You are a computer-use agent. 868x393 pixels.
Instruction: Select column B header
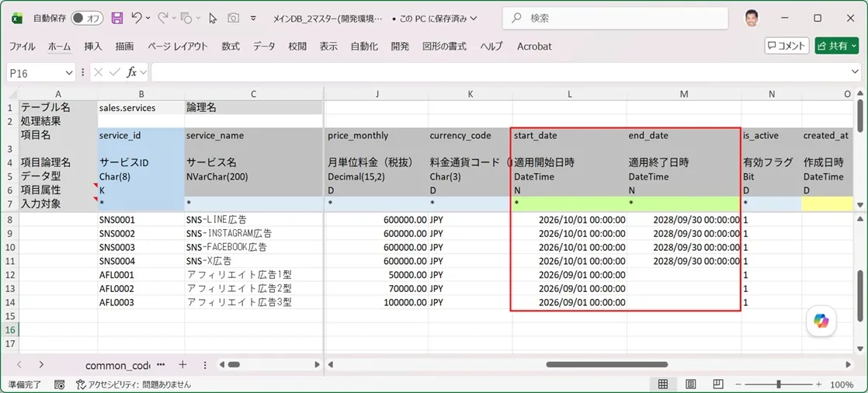[x=141, y=94]
